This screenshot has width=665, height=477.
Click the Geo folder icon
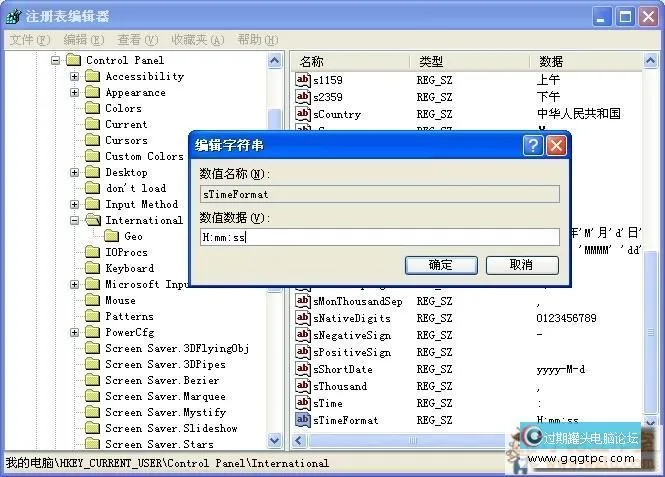(112, 236)
